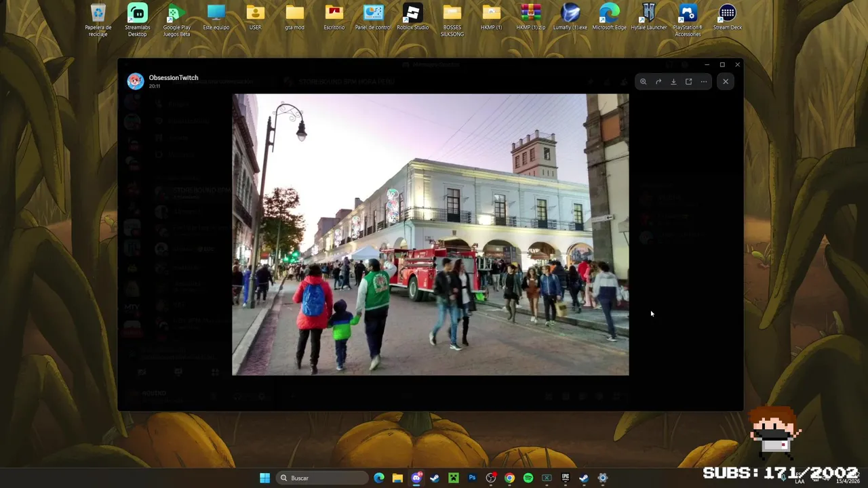
Task: Select the HKMP (1) folder
Action: (x=492, y=18)
